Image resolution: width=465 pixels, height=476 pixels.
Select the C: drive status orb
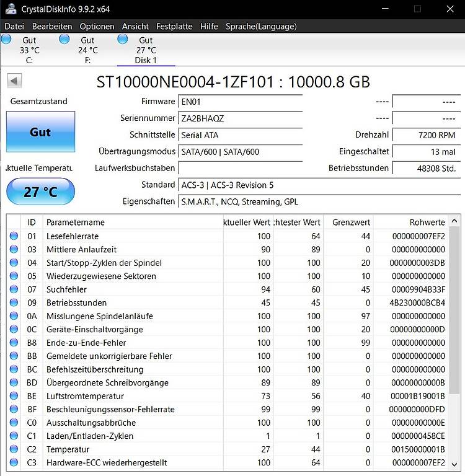pyautogui.click(x=6, y=39)
